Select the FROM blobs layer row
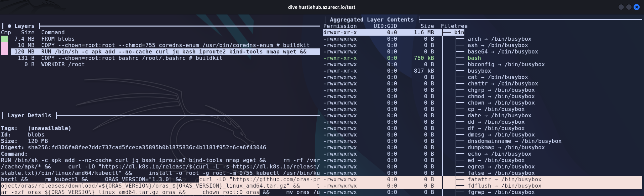Image resolution: width=644 pixels, height=196 pixels. (x=58, y=39)
